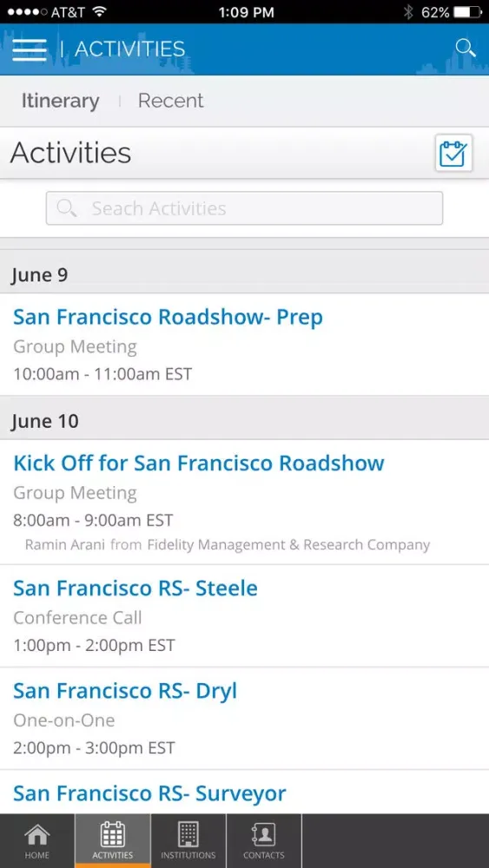Select Ramin Arani attendee name
Screen dimensions: 489x868
click(x=65, y=545)
